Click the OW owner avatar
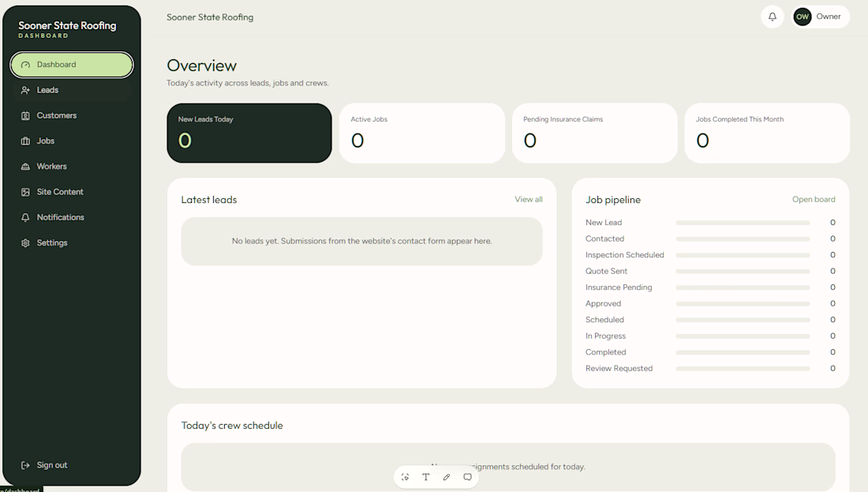The height and width of the screenshot is (492, 868). click(803, 17)
